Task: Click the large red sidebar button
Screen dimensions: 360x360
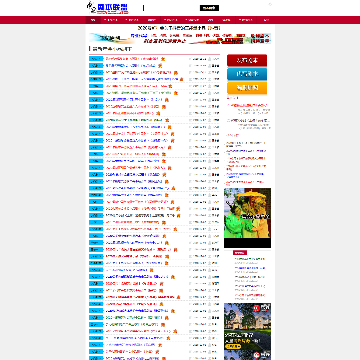Action: pyautogui.click(x=247, y=61)
